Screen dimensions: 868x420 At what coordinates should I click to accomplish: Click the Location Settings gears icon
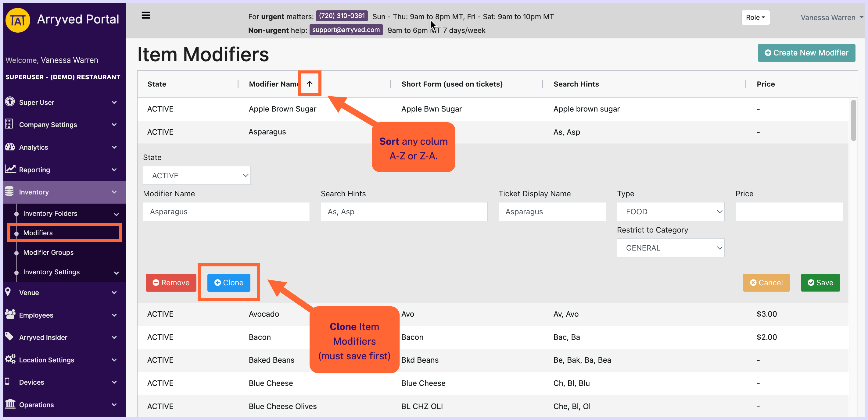click(x=10, y=359)
